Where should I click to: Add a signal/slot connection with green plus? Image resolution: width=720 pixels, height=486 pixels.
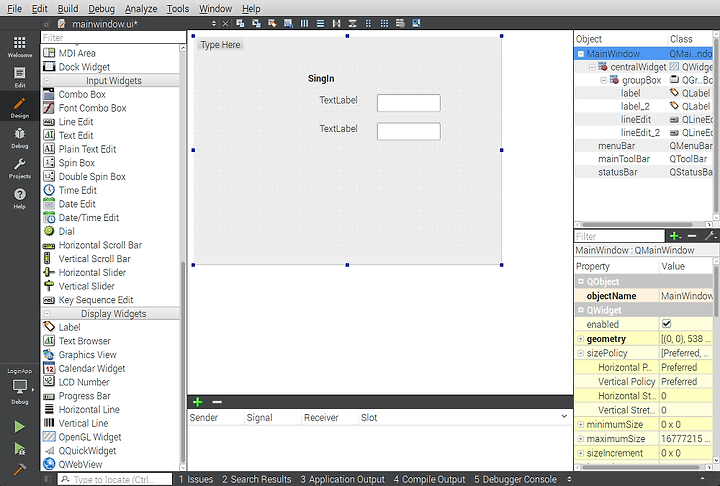[x=197, y=402]
